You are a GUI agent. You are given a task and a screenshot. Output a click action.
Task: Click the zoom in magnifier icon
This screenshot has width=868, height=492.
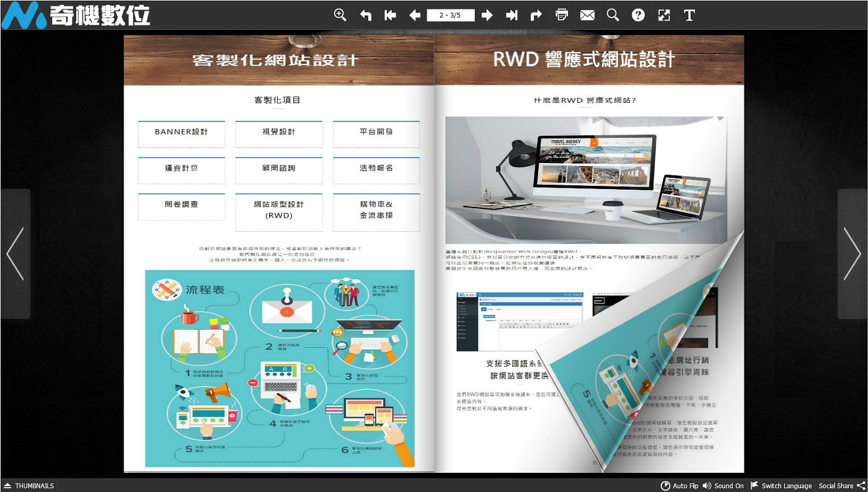340,15
